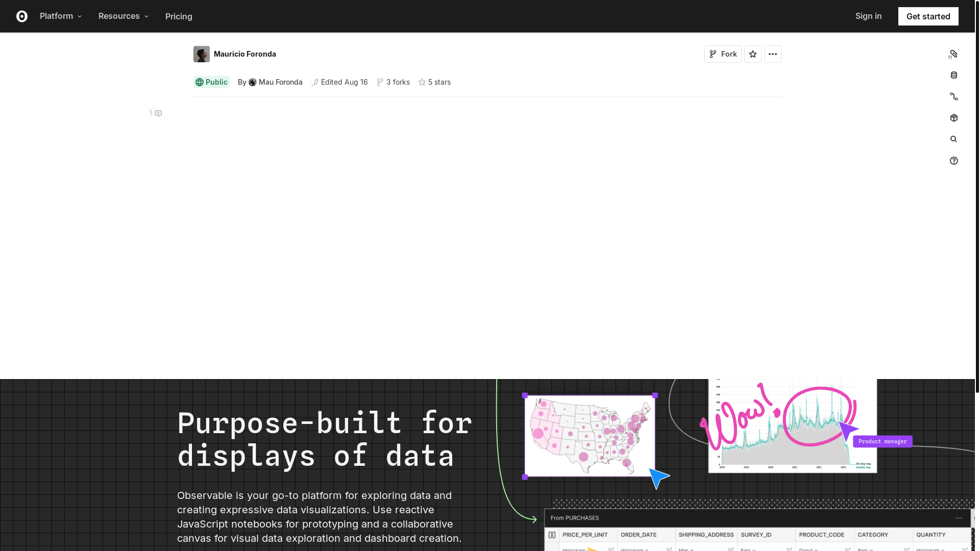View the Edited Aug 16 history
The width and height of the screenshot is (980, 551).
tap(339, 82)
